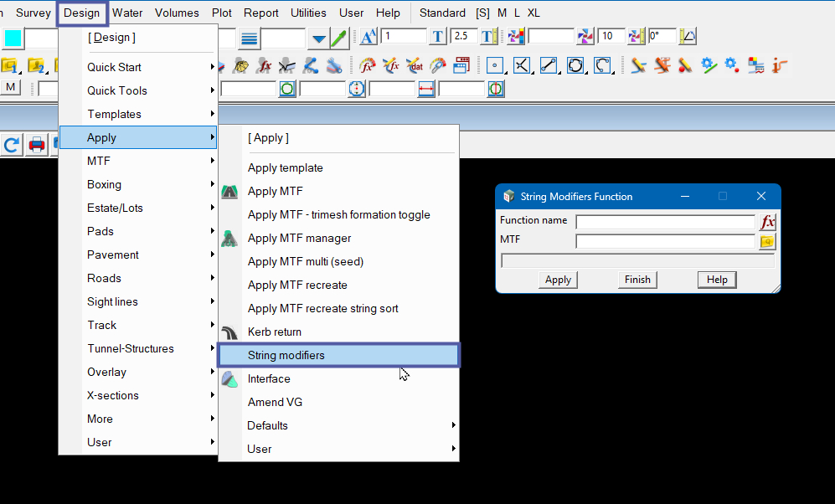Click into the Function name input field
The image size is (835, 504).
(665, 222)
